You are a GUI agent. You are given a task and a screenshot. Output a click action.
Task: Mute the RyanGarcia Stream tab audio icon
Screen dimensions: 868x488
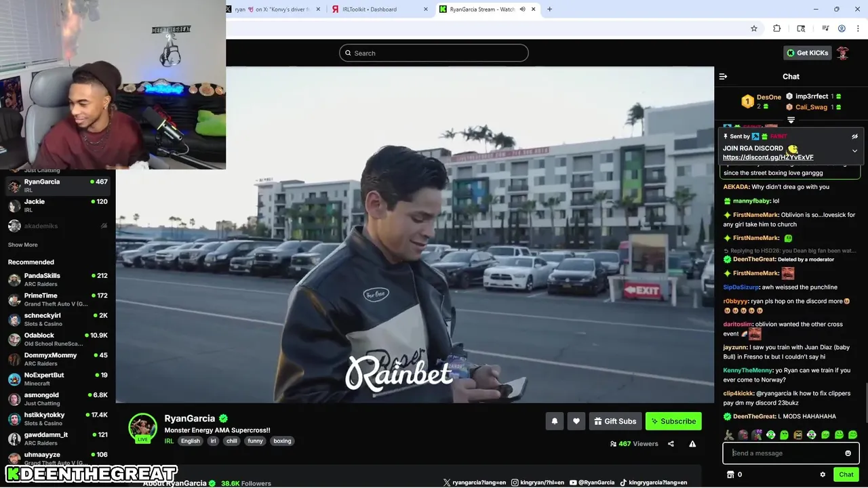pyautogui.click(x=522, y=9)
